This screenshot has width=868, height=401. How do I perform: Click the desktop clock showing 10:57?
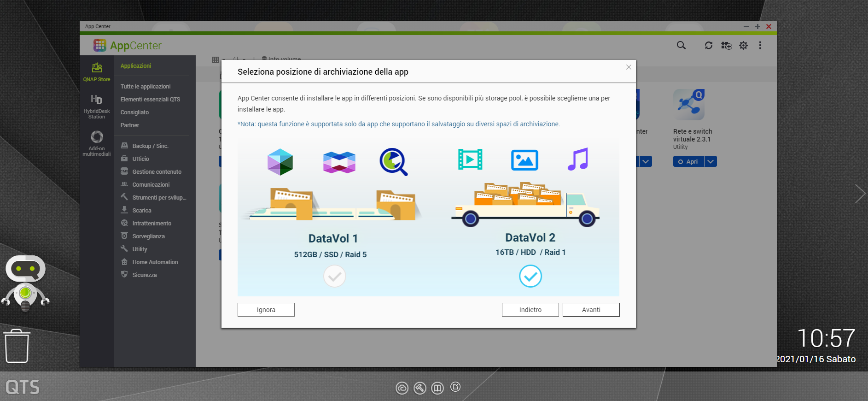pyautogui.click(x=826, y=338)
